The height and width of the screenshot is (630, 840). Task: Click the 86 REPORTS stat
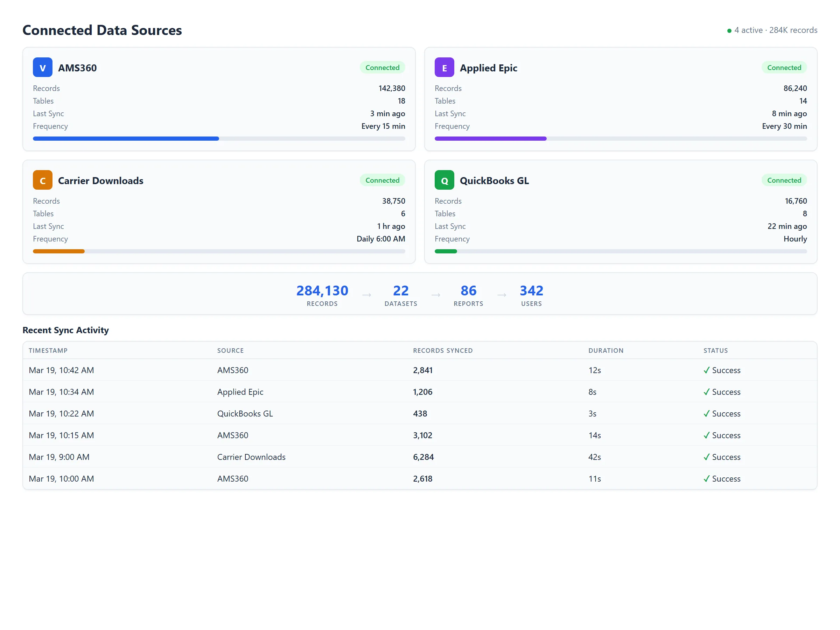click(x=468, y=295)
